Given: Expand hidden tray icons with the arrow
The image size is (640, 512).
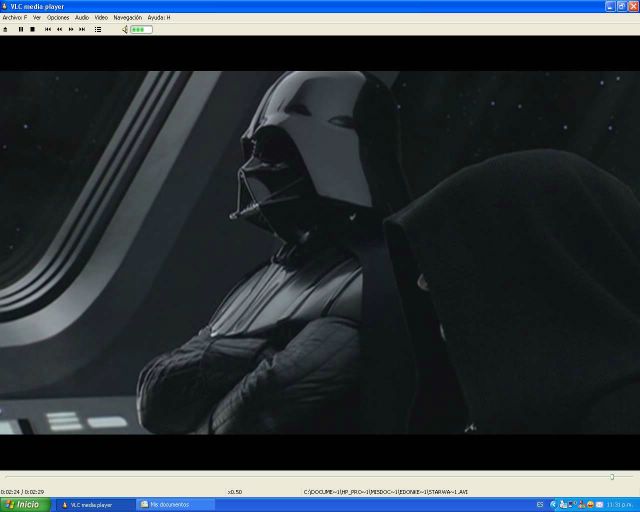Looking at the screenshot, I should pyautogui.click(x=553, y=505).
